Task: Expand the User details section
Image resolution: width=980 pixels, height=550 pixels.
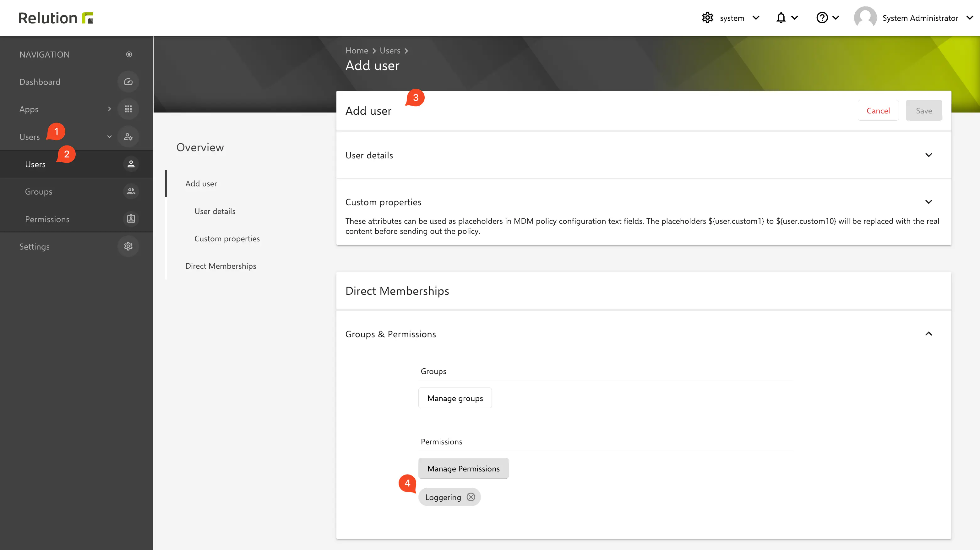Action: 928,155
